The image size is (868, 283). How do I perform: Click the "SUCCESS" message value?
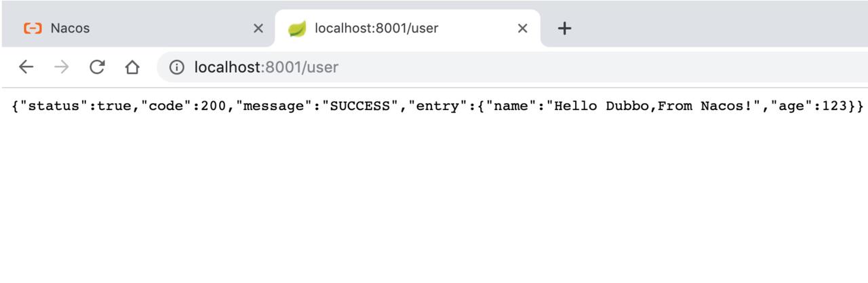pos(360,106)
